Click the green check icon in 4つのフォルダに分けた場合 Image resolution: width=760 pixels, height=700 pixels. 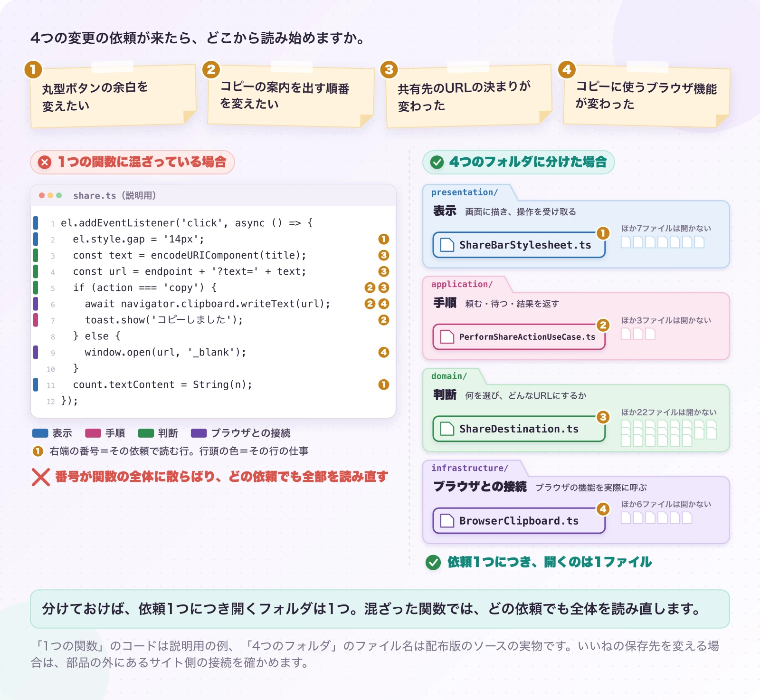pyautogui.click(x=437, y=162)
